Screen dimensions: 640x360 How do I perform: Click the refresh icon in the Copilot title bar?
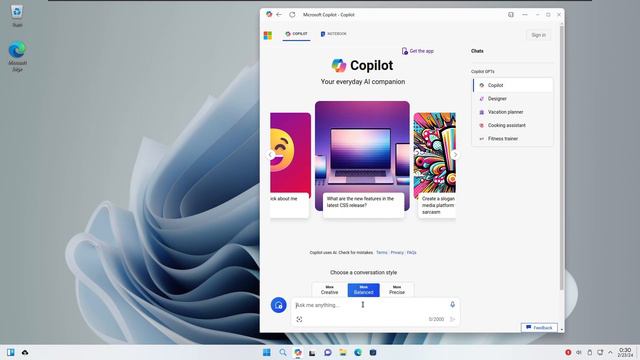tap(292, 15)
